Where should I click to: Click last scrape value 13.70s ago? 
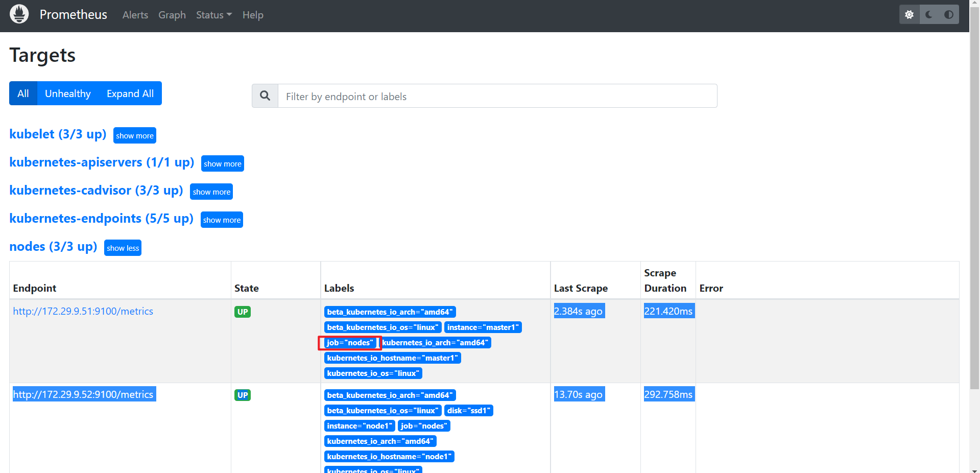click(579, 394)
